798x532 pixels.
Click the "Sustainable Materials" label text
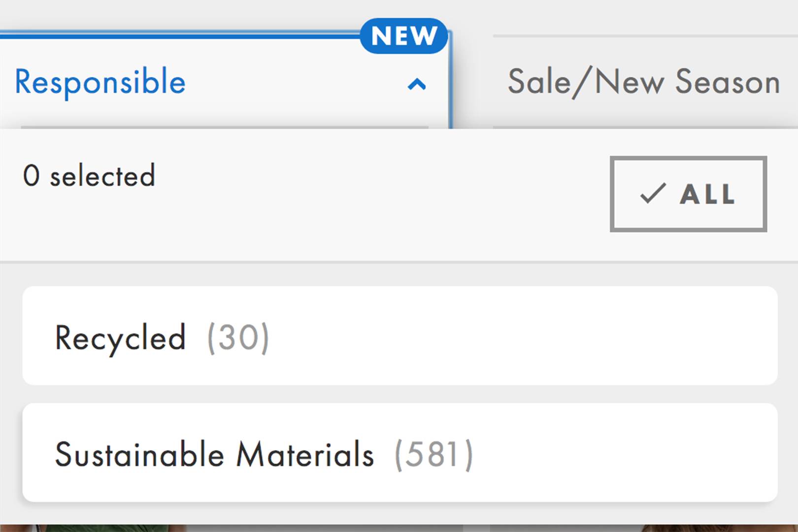click(x=214, y=454)
